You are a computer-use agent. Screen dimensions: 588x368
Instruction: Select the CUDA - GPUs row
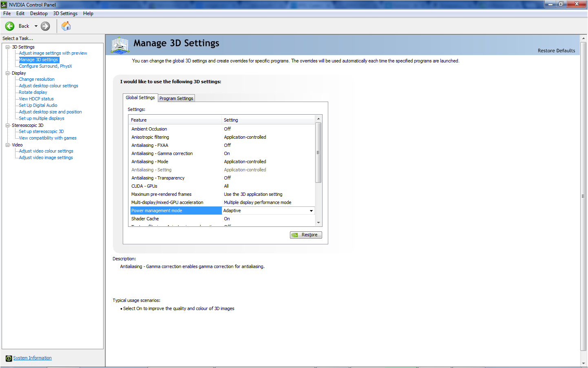(x=222, y=186)
